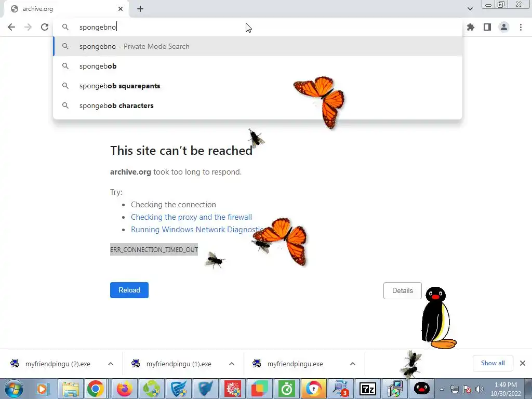Click in the address bar text 'spongebno'
Screen dimensions: 532x399
click(x=98, y=27)
